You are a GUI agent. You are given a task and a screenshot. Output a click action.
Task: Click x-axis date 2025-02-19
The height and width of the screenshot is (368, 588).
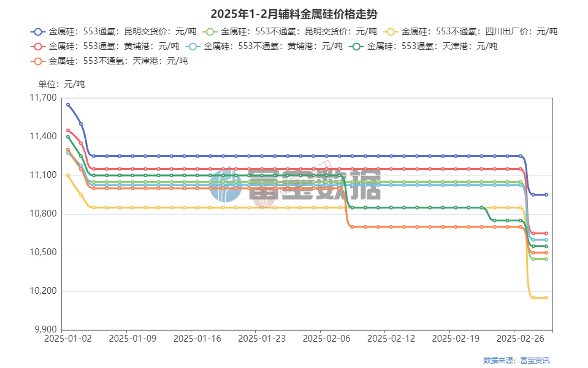click(x=456, y=339)
